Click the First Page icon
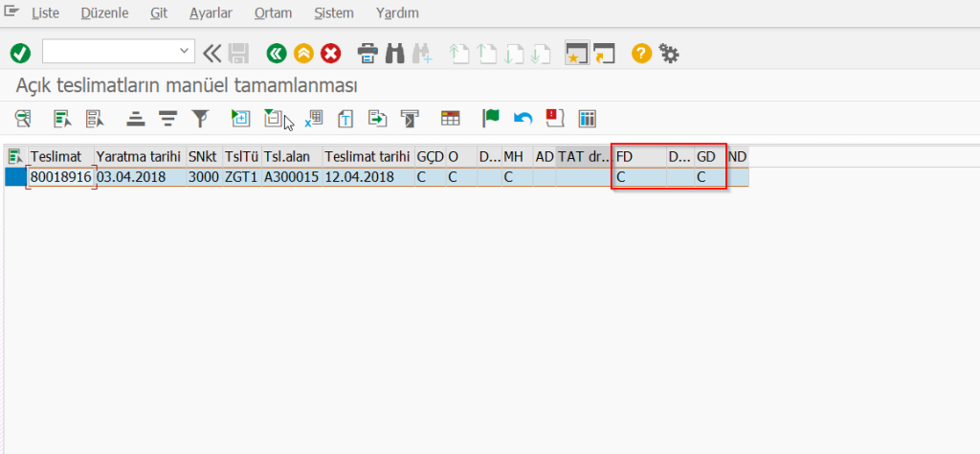This screenshot has width=980, height=454. (459, 54)
